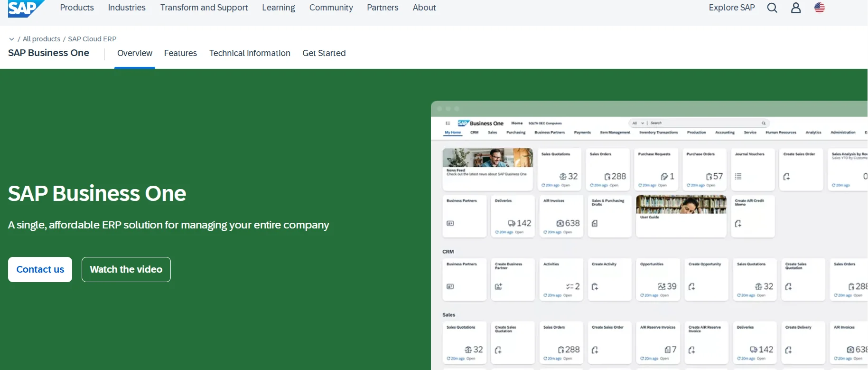Click the user account profile icon
The height and width of the screenshot is (370, 868).
coord(796,8)
